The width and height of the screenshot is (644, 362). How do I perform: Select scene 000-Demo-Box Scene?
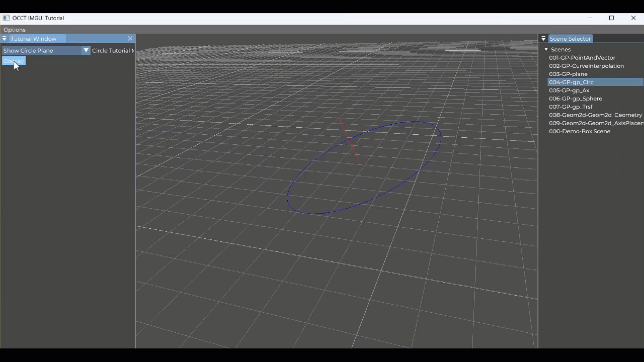pyautogui.click(x=595, y=131)
